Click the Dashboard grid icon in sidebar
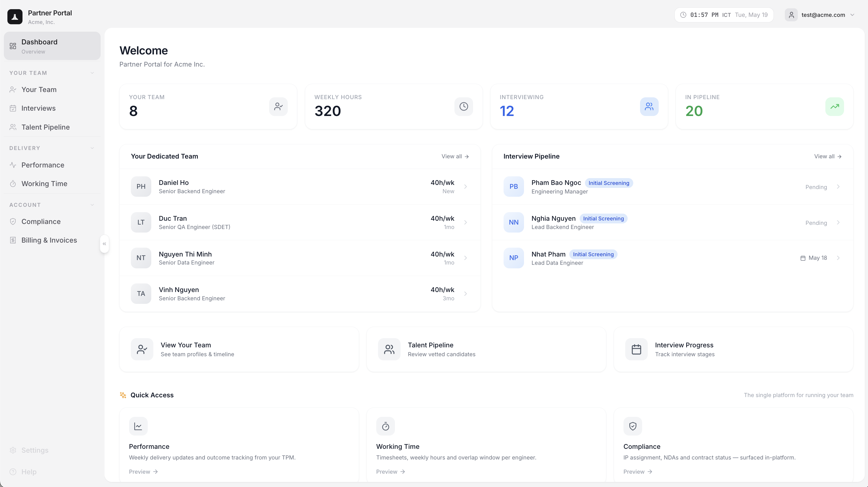This screenshot has width=868, height=487. point(13,46)
